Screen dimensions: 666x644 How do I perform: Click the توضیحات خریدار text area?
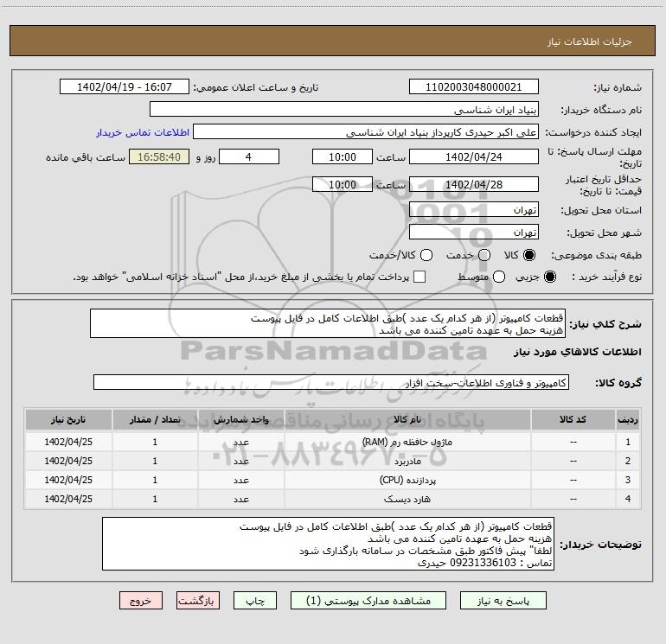coord(328,544)
